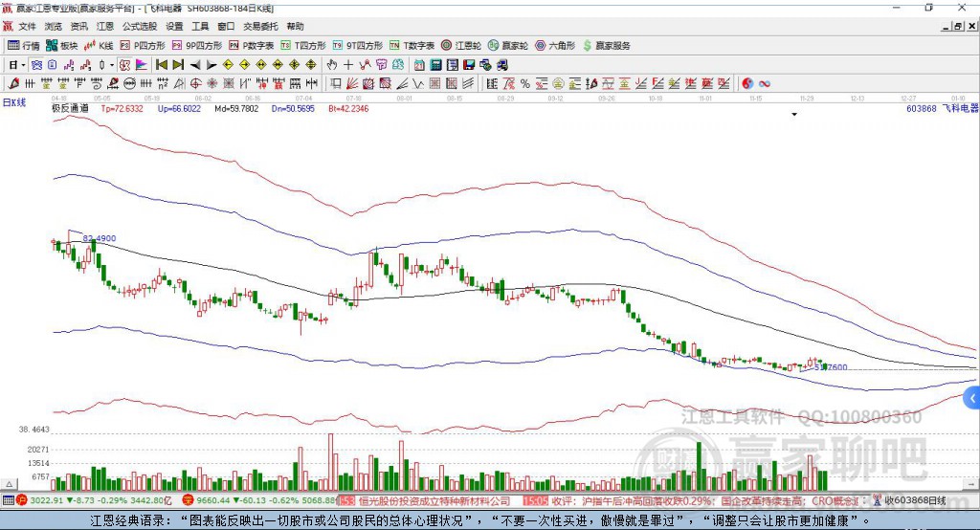980x530 pixels.
Task: Select the Gann fan lines tool
Action: (352, 84)
